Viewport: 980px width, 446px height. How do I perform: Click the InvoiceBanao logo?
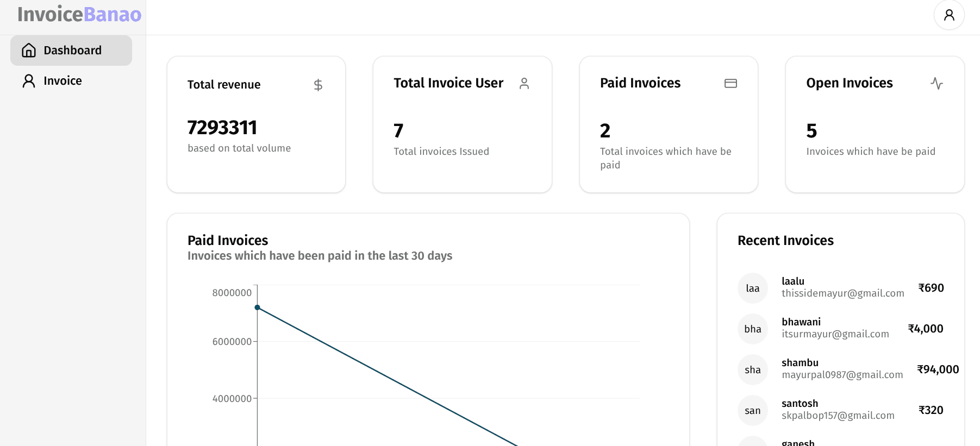79,15
